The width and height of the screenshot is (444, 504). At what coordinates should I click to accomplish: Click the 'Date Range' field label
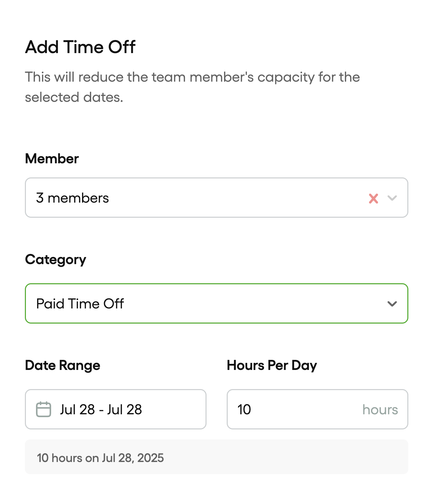(x=63, y=365)
